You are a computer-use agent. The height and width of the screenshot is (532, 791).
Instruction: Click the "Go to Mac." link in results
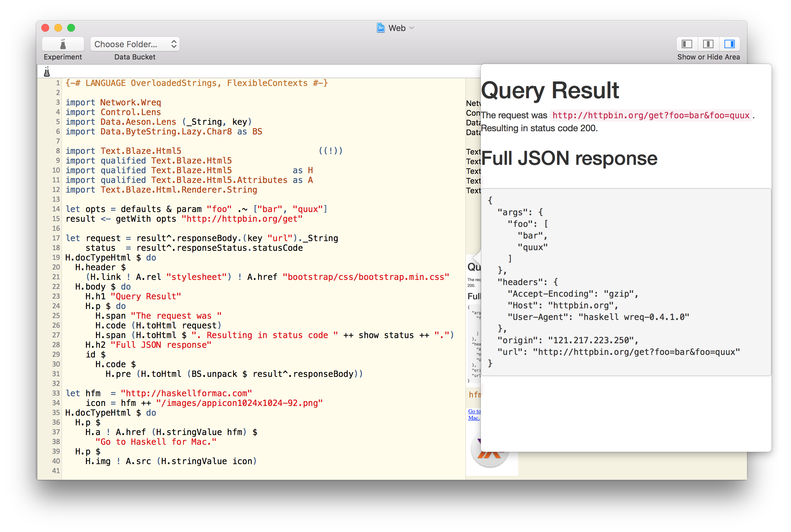pos(474,414)
